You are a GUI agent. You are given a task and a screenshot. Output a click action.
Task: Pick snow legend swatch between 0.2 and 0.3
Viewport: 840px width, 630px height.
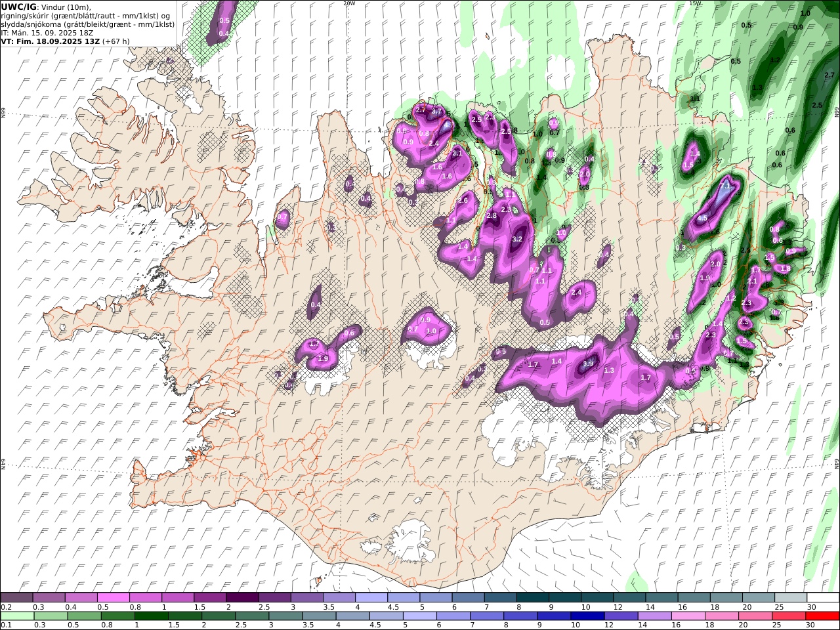coord(17,598)
